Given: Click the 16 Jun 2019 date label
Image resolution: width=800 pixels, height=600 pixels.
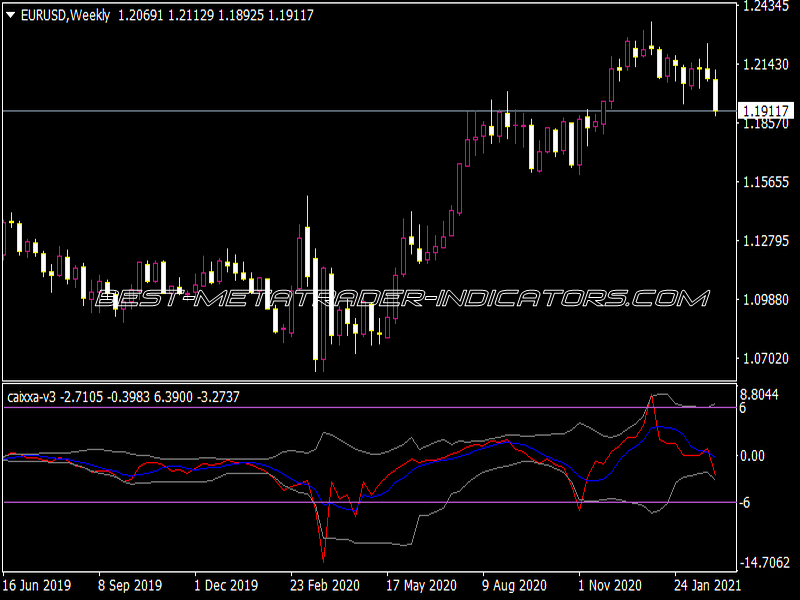Looking at the screenshot, I should point(37,585).
